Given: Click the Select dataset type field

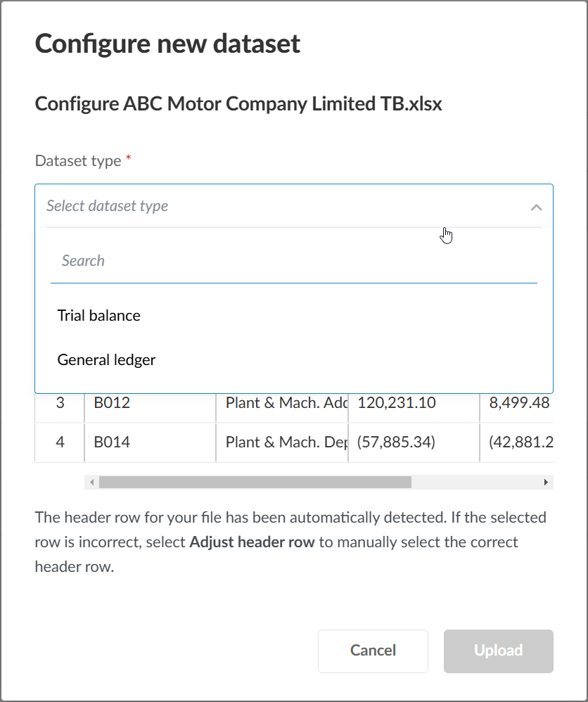Looking at the screenshot, I should [x=294, y=206].
